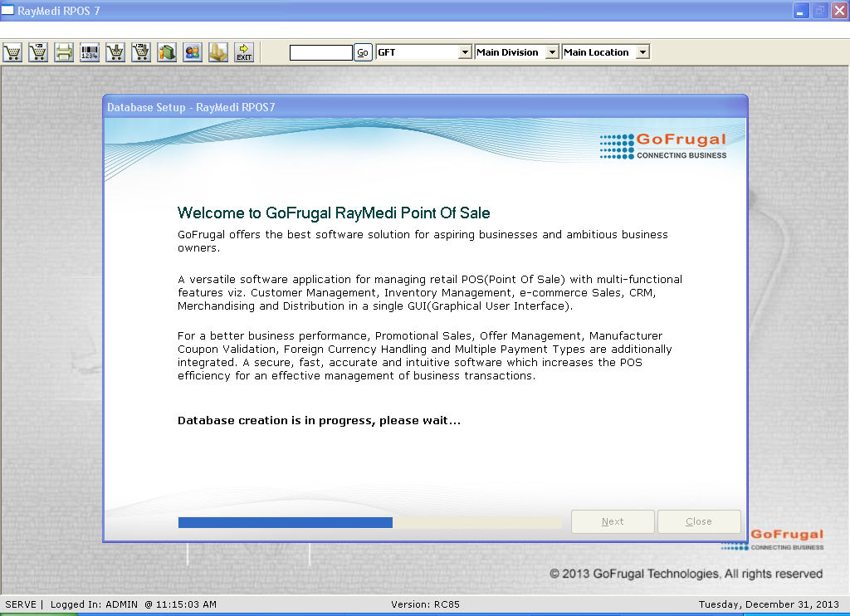
Task: Click the tagged cart with down arrow icon
Action: (x=141, y=52)
